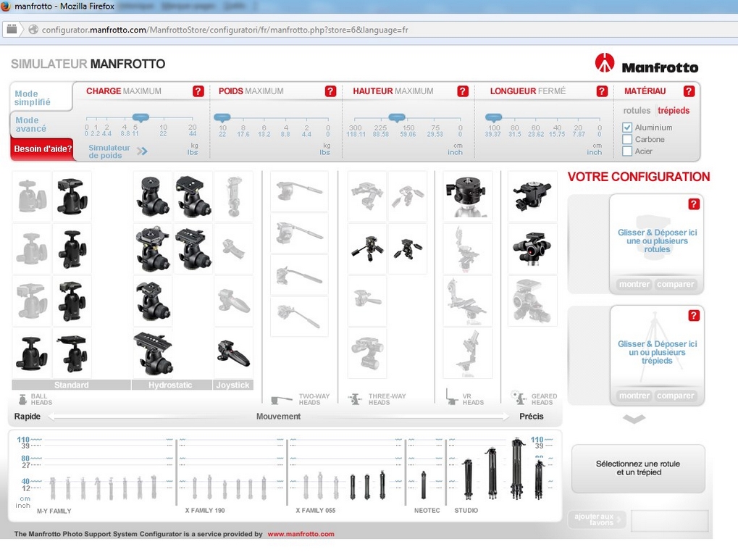Select the geared head with red knob

coord(532,248)
